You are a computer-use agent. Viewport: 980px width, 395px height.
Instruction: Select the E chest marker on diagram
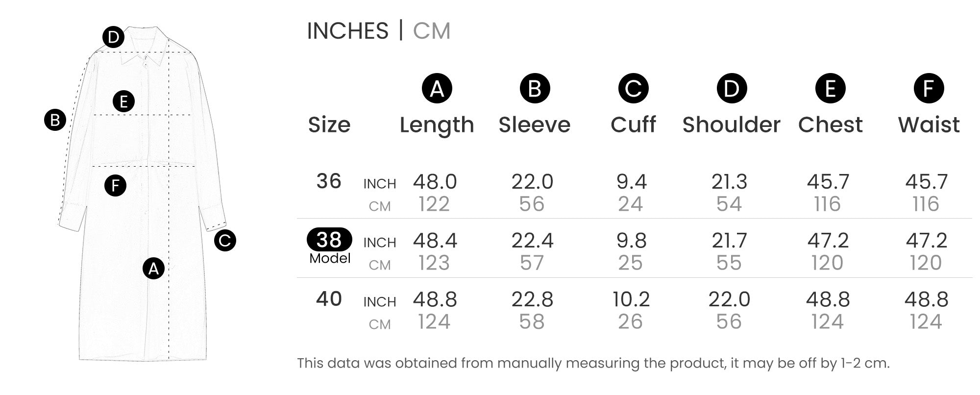(123, 101)
